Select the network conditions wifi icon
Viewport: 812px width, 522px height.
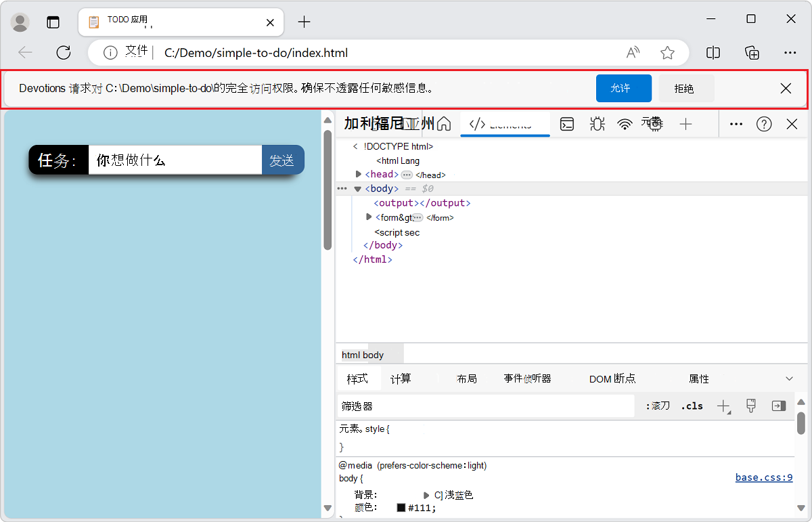click(x=624, y=124)
